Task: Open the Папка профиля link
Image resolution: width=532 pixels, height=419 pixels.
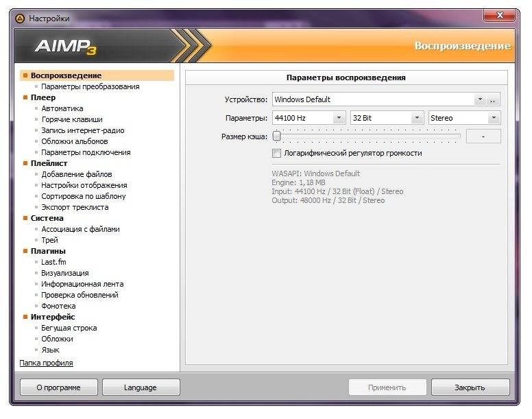Action: pos(46,363)
